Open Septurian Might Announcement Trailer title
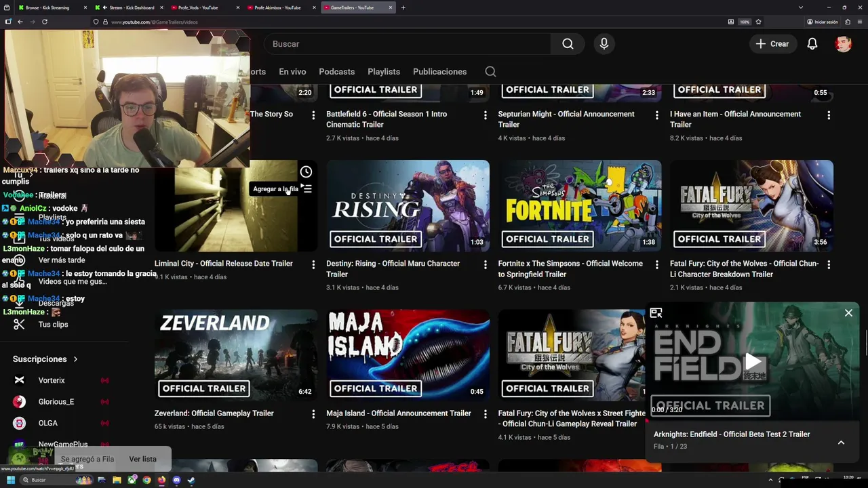The width and height of the screenshot is (868, 488). point(566,119)
